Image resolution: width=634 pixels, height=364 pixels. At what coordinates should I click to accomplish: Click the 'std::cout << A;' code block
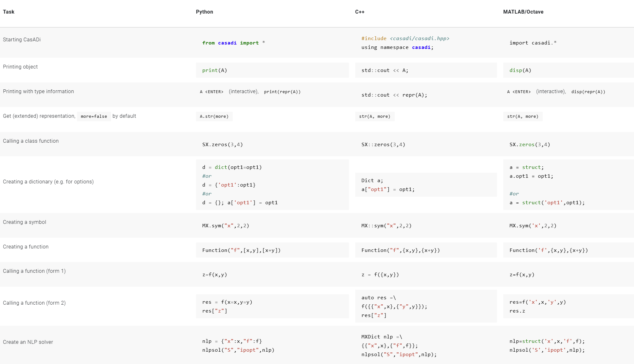pos(385,70)
